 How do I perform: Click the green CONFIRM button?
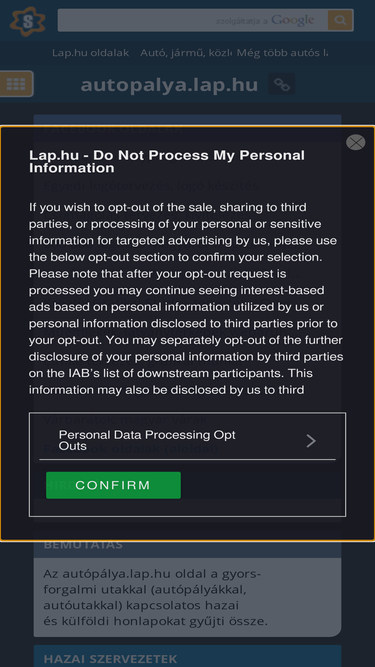tap(113, 485)
